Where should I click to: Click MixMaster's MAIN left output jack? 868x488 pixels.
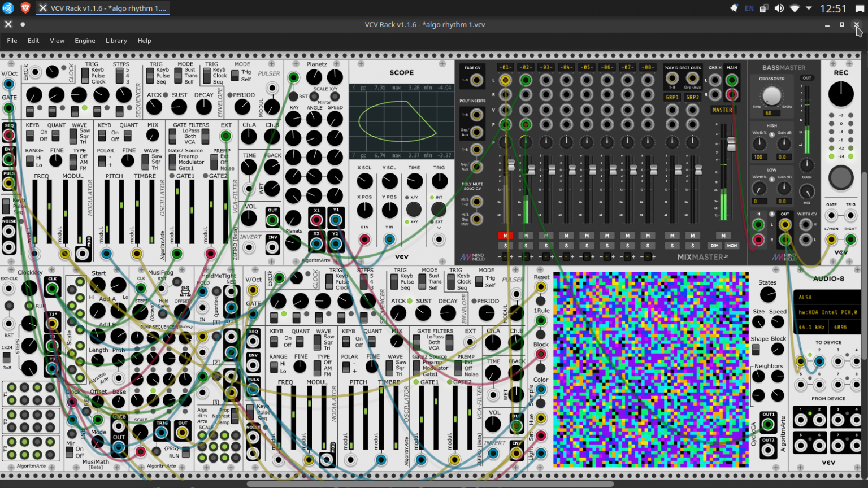tap(732, 80)
